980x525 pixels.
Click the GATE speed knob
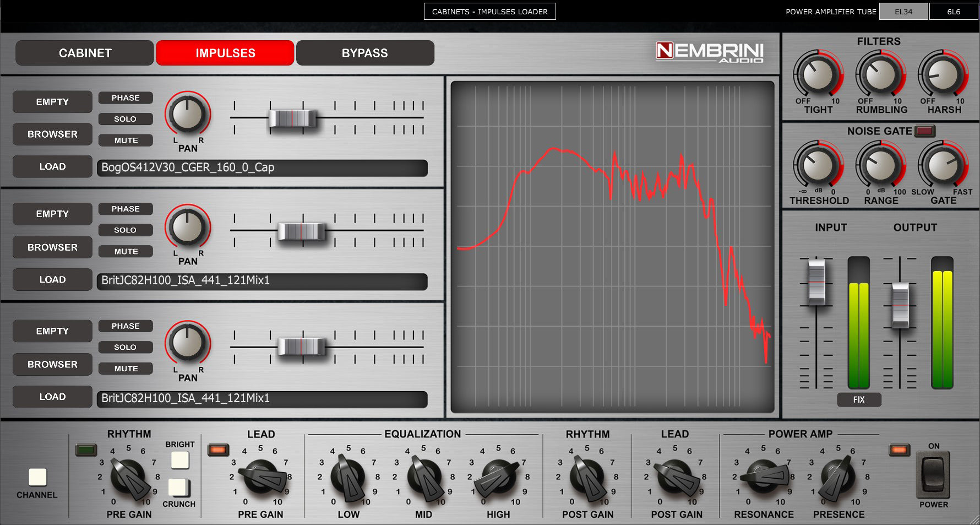[x=943, y=165]
